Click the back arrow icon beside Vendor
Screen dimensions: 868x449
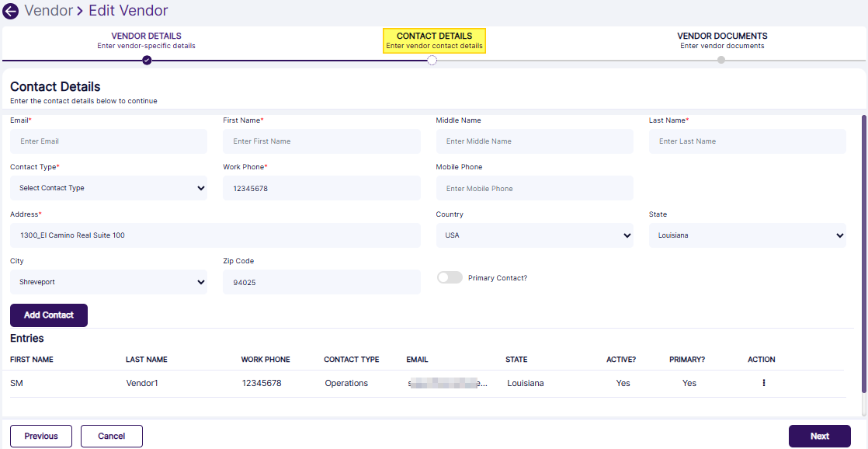point(11,11)
